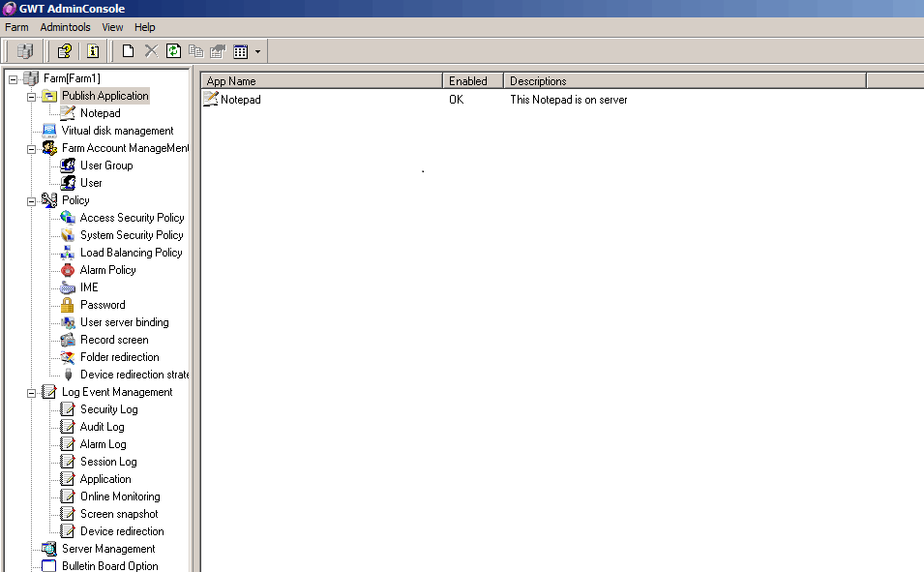Collapse the Policy tree node
The width and height of the screenshot is (924, 572).
(x=32, y=200)
